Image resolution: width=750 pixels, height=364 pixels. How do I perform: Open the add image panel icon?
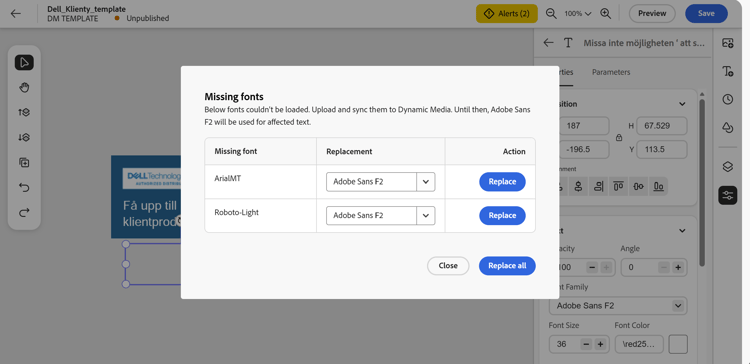pyautogui.click(x=728, y=43)
